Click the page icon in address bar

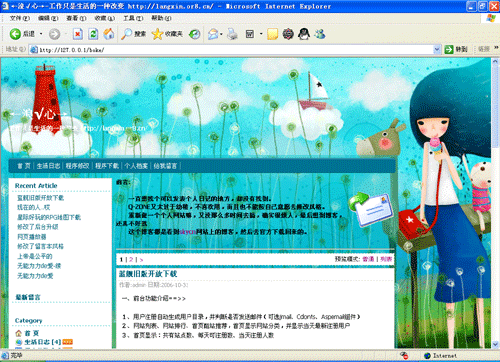(x=34, y=50)
